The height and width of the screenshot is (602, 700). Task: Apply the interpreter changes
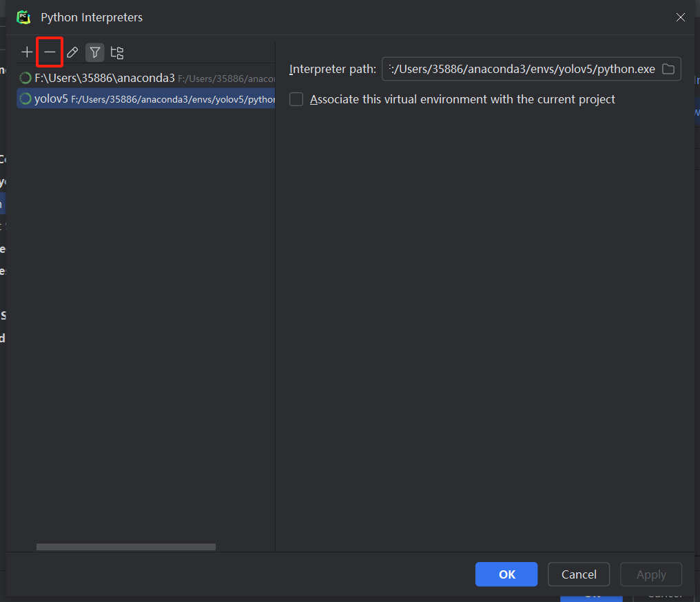click(650, 574)
